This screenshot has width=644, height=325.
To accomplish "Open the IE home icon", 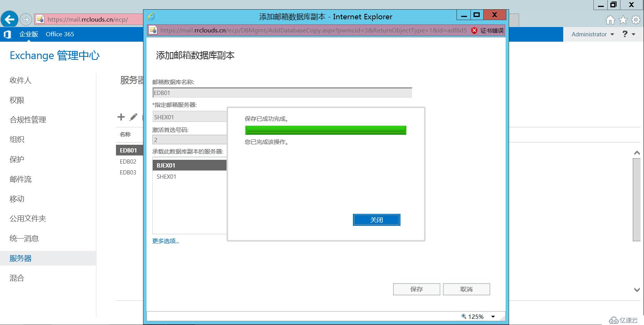I will click(x=610, y=20).
